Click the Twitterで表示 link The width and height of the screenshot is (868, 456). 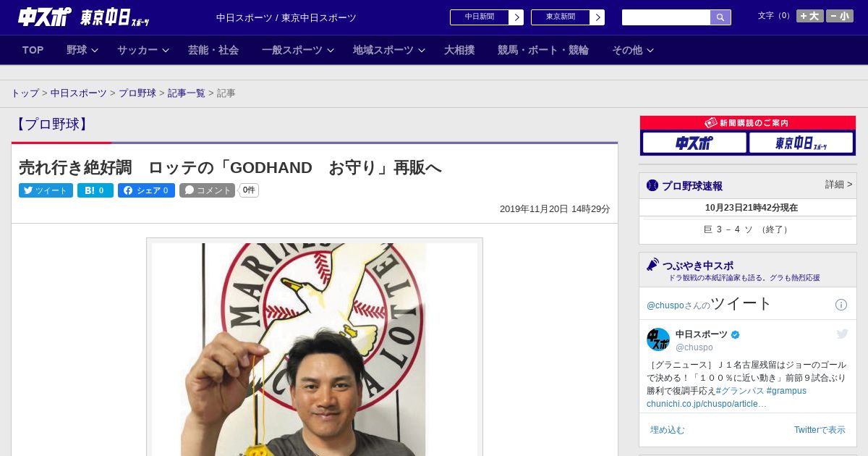click(820, 430)
